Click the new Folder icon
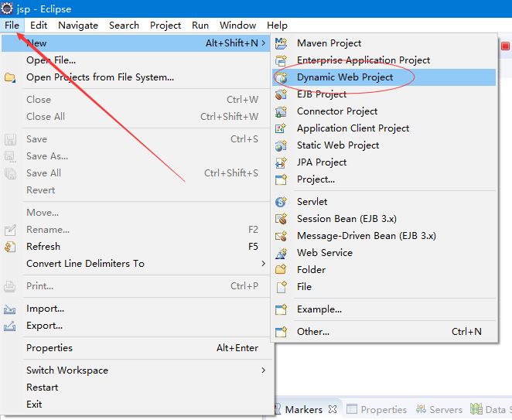Viewport: 512px width, 420px height. click(281, 270)
